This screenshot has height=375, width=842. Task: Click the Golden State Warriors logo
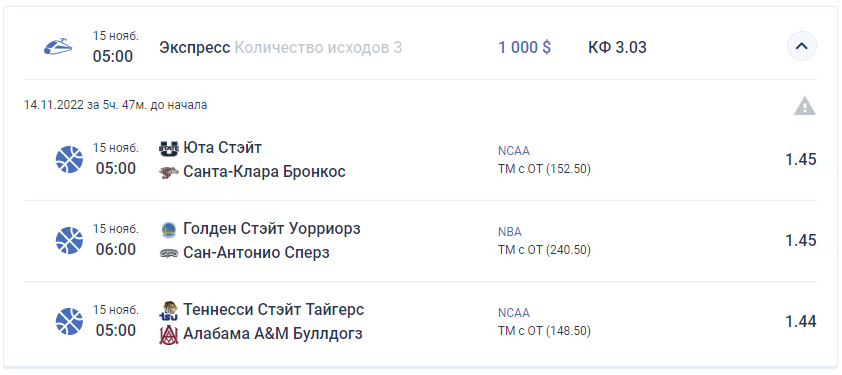click(169, 229)
